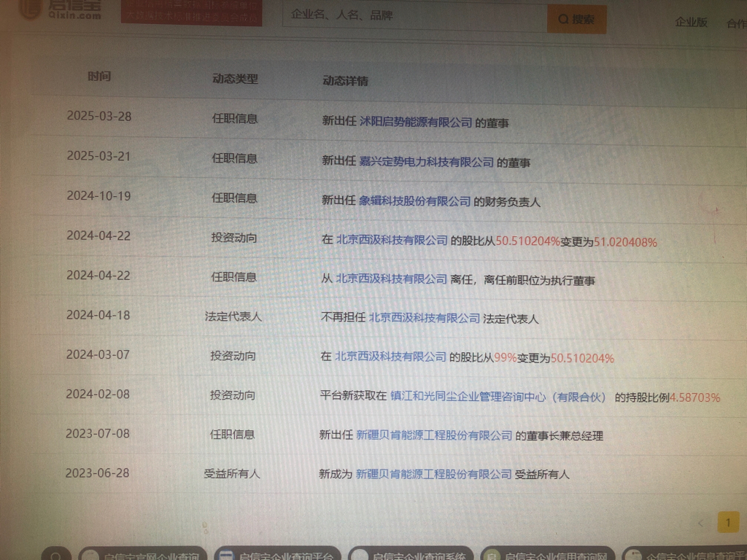This screenshot has height=560, width=747.
Task: Select the date 2024-04-18
Action: click(98, 315)
